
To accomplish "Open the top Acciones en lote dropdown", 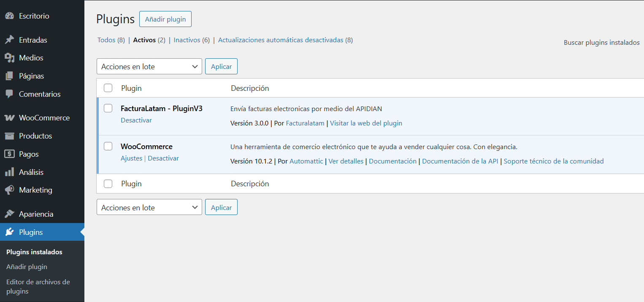I will (x=149, y=66).
